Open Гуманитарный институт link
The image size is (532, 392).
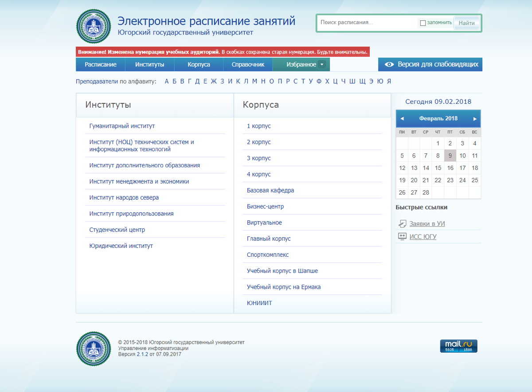coord(122,126)
